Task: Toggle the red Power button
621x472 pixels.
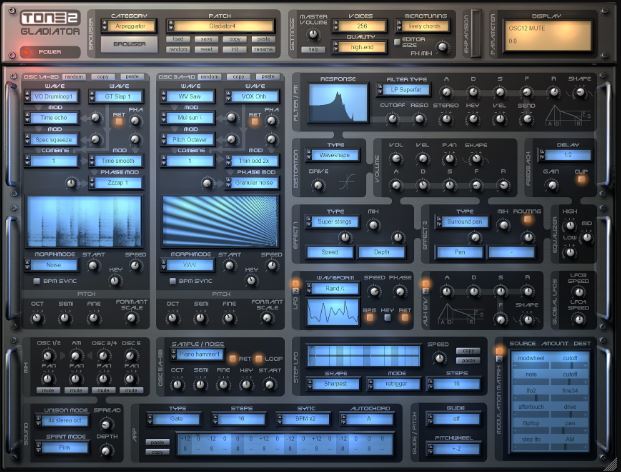Action: [x=50, y=52]
